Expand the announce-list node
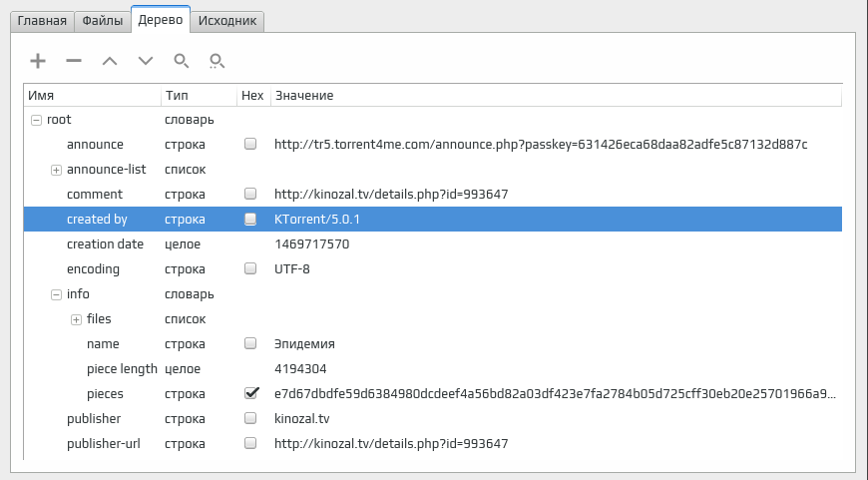Image resolution: width=868 pixels, height=480 pixels. [56, 170]
